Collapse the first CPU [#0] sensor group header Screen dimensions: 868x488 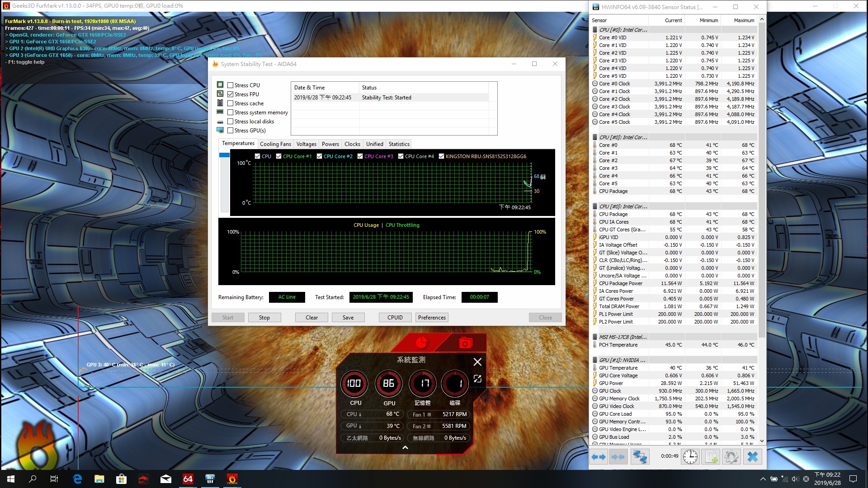coord(674,30)
